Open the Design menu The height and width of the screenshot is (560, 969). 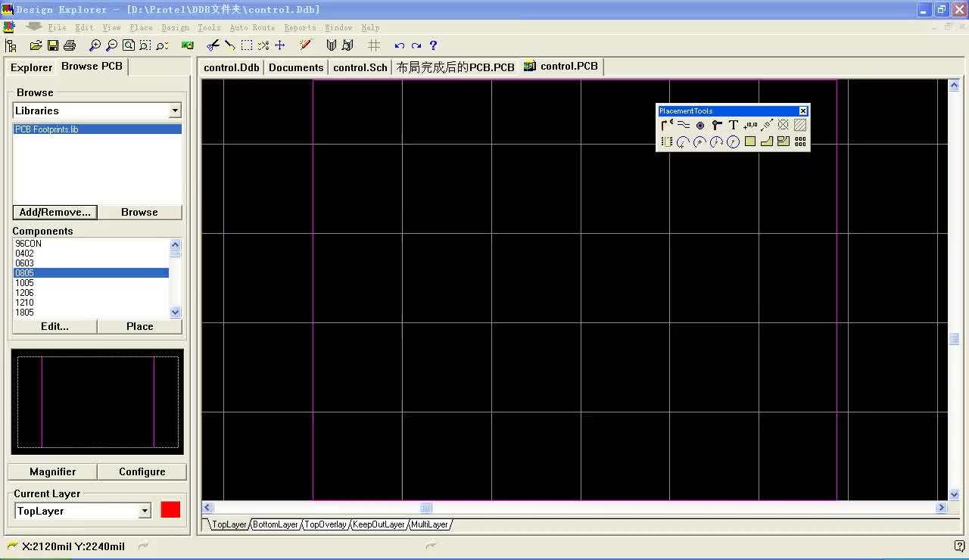(x=176, y=27)
